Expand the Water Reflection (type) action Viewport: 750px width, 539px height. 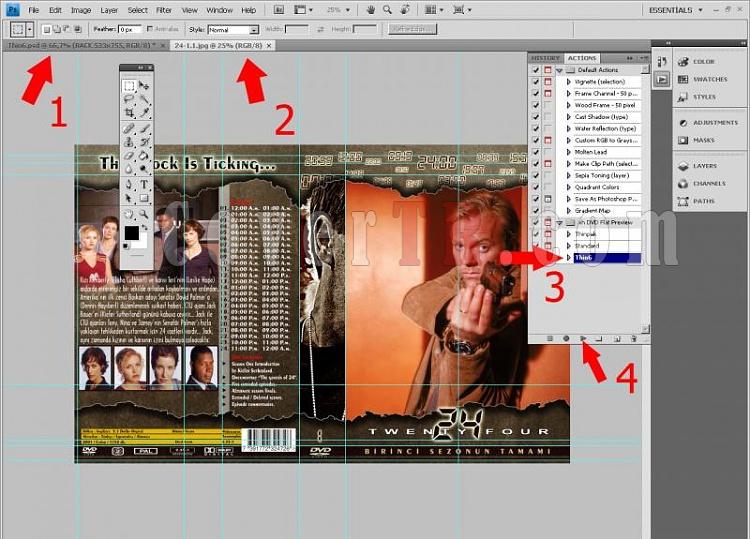click(x=569, y=129)
